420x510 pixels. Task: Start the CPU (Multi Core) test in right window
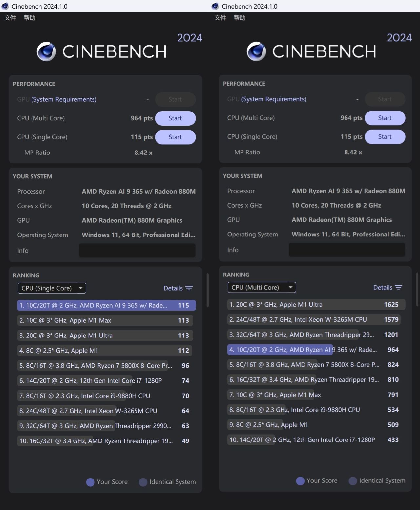coord(385,118)
